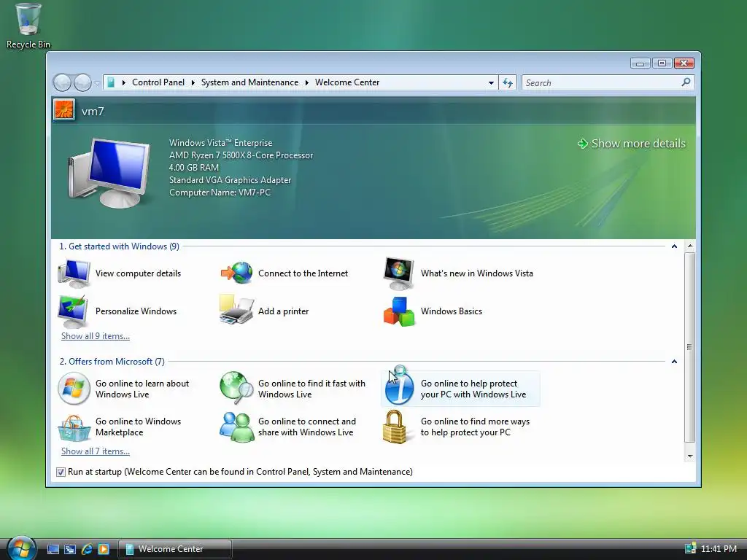The height and width of the screenshot is (560, 747).
Task: Click the padlock icon for more protection
Action: point(395,427)
